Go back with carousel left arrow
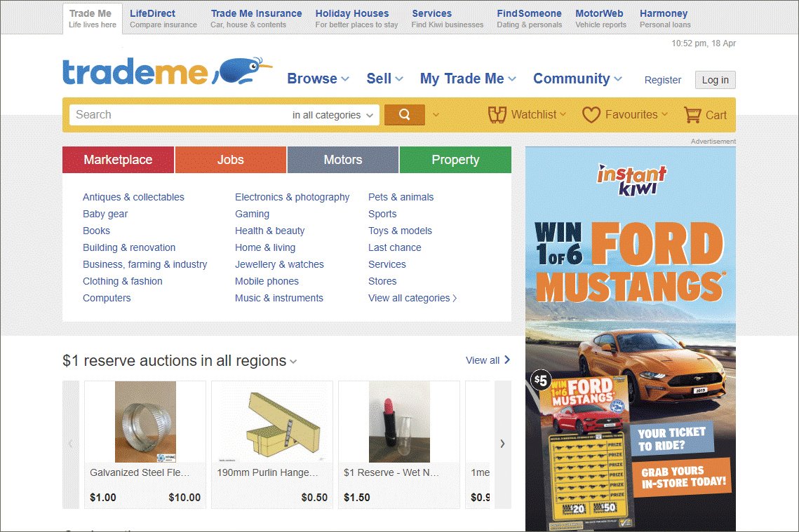 [x=71, y=444]
